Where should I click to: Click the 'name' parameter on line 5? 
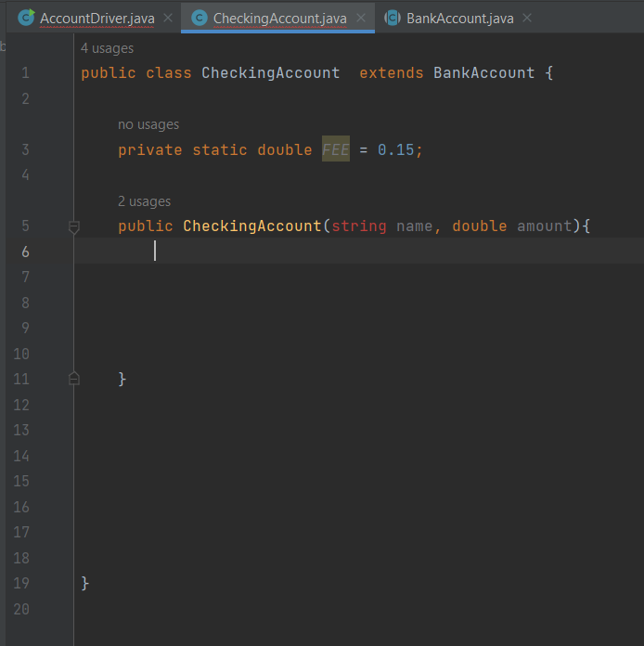coord(414,226)
